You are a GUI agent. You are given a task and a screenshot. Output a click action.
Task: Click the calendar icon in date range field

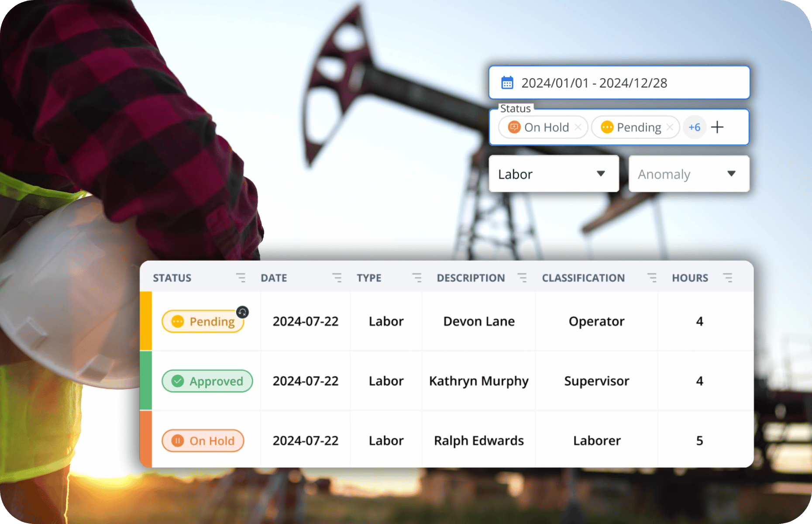507,83
